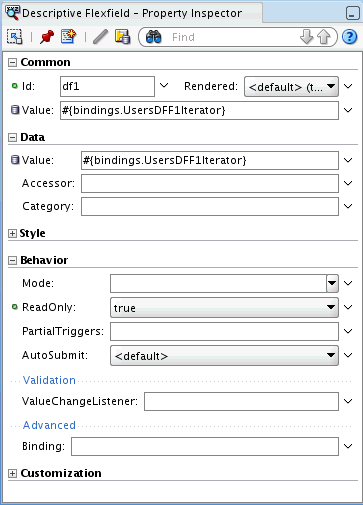
Task: Click the Advanced subsection label
Action: (49, 425)
